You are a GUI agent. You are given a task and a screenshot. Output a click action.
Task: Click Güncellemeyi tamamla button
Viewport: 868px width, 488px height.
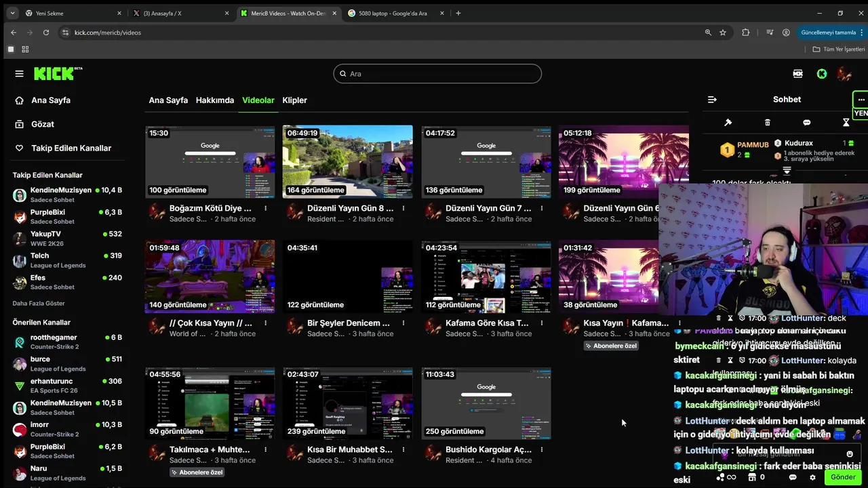tap(831, 33)
